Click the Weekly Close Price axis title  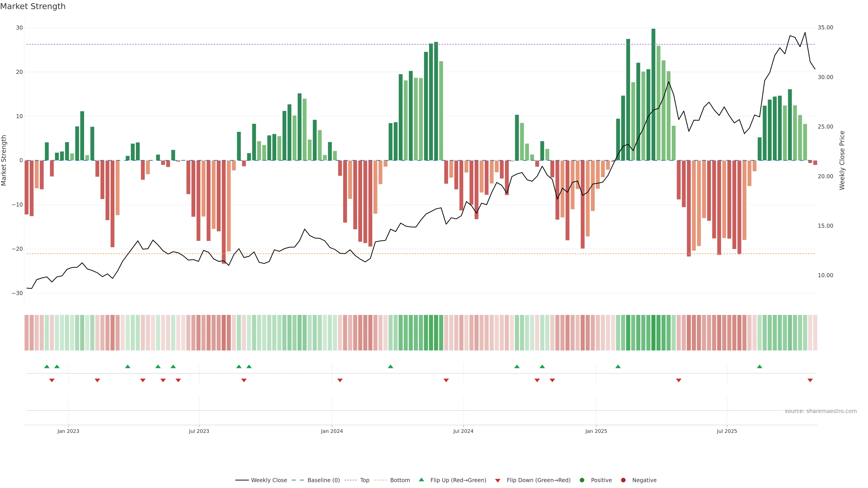coord(842,160)
